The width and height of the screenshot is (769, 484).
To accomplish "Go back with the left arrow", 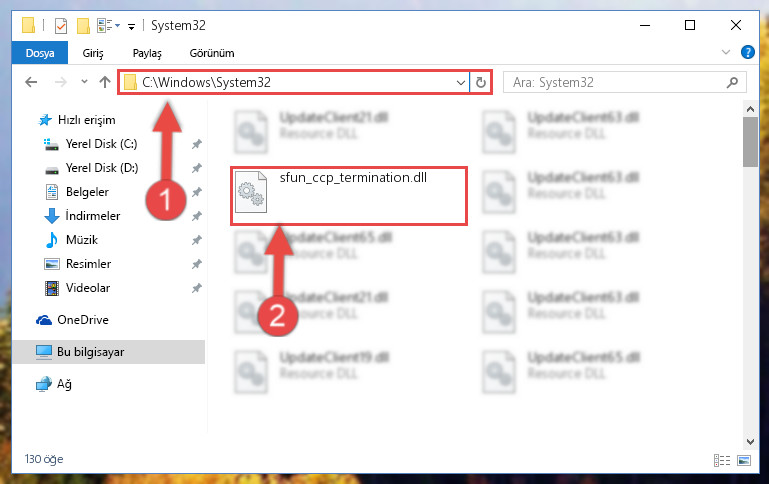I will [x=31, y=82].
